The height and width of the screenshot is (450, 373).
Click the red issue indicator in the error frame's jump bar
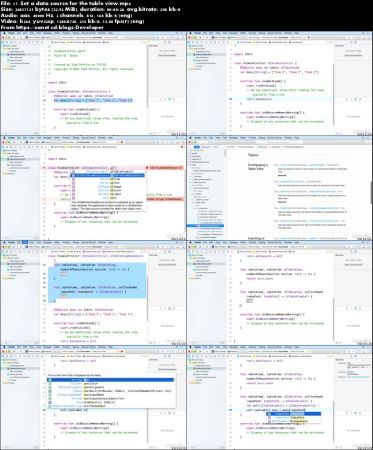(x=182, y=147)
